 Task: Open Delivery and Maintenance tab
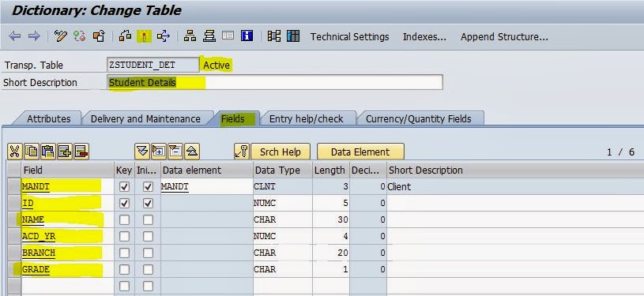(145, 118)
